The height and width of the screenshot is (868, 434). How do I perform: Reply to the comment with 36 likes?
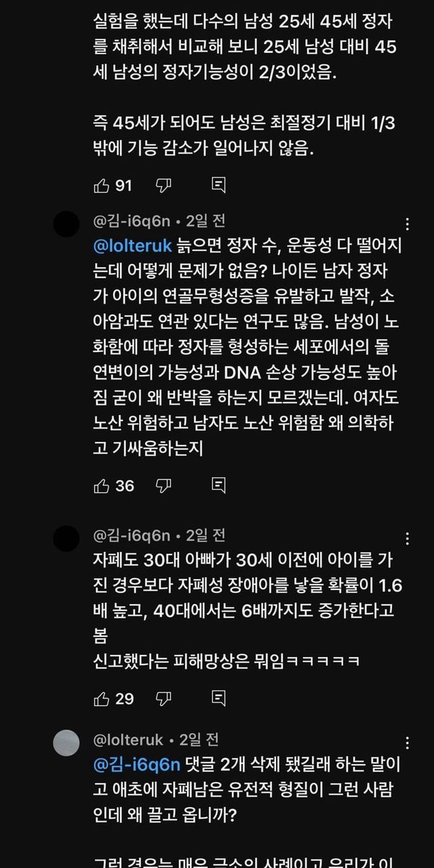pos(218,486)
